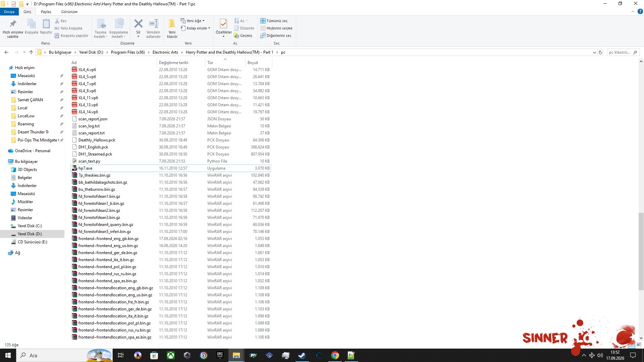644x362 pixels.
Task: Open the Yeni öğe dropdown
Action: [x=193, y=21]
